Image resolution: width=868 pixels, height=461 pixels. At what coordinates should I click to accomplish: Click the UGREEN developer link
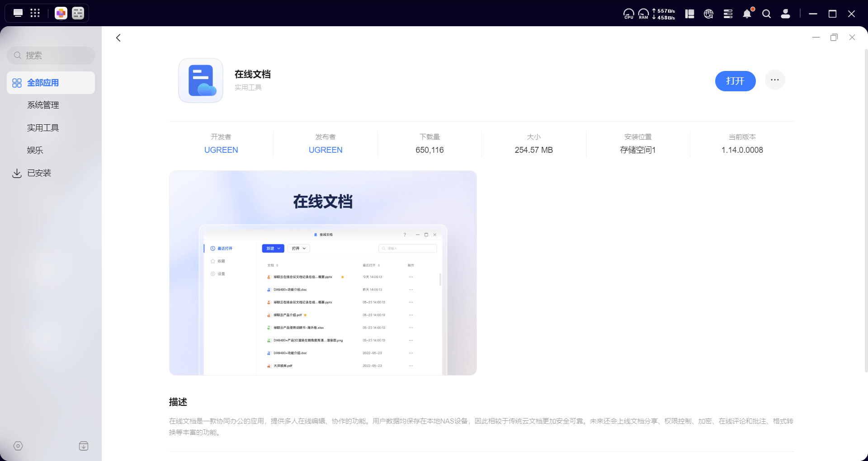pyautogui.click(x=221, y=150)
